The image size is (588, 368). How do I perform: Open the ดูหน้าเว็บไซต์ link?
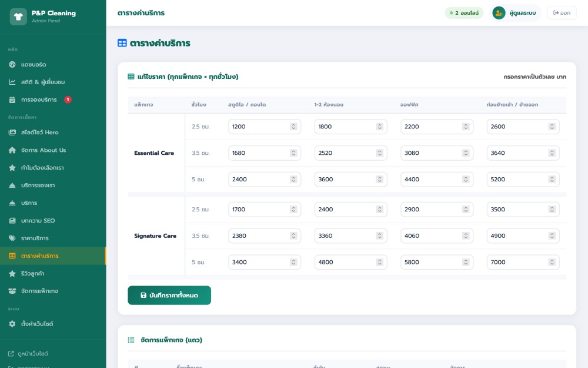coord(33,354)
